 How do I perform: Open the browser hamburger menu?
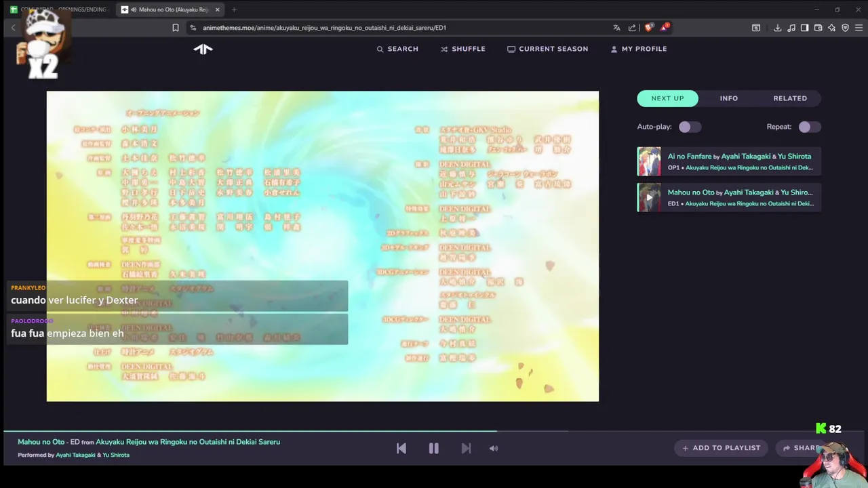pyautogui.click(x=859, y=28)
